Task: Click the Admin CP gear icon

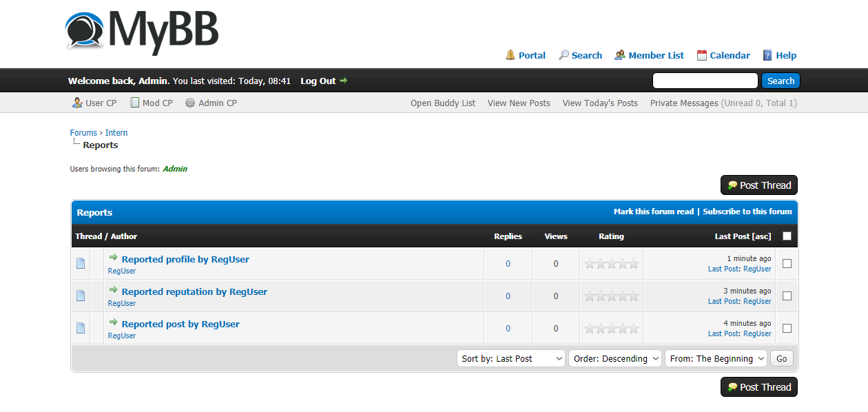Action: tap(189, 103)
